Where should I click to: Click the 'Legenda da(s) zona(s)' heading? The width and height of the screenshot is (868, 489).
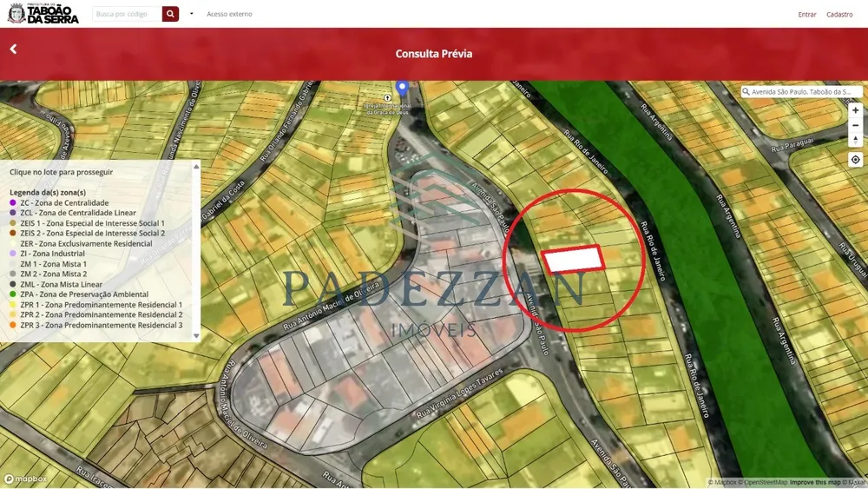(x=48, y=193)
